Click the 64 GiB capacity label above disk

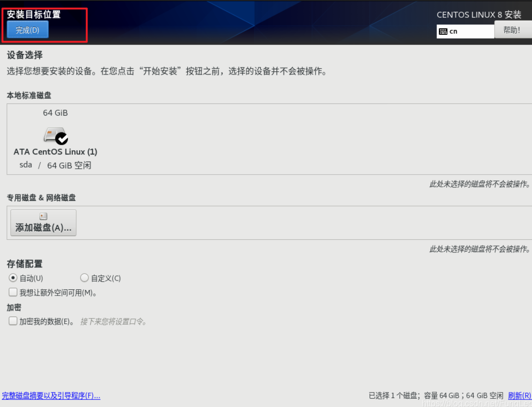(55, 113)
